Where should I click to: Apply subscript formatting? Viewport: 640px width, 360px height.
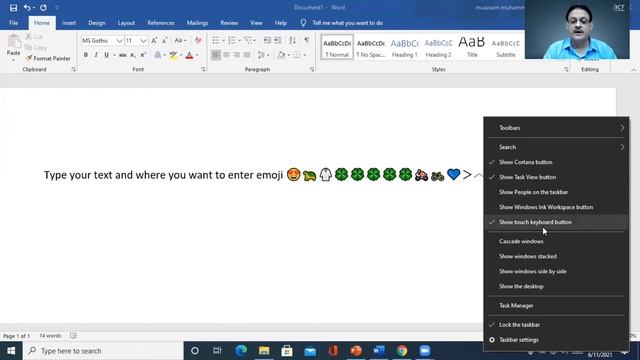coord(133,55)
